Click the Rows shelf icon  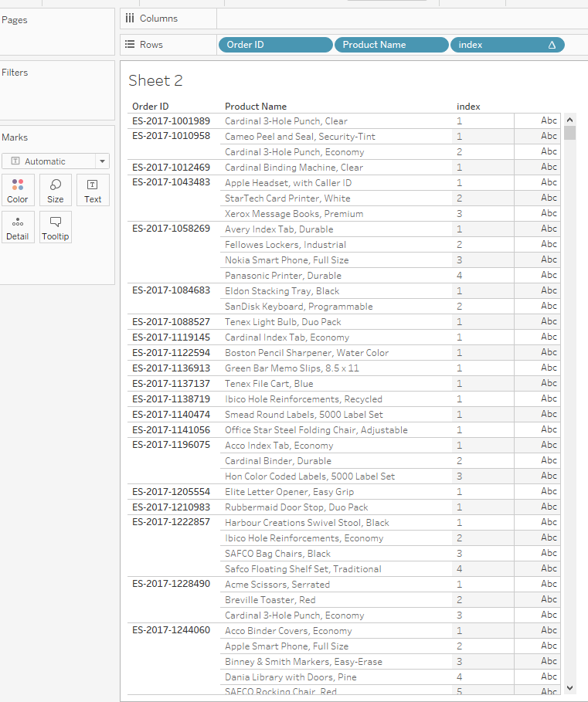(x=130, y=44)
